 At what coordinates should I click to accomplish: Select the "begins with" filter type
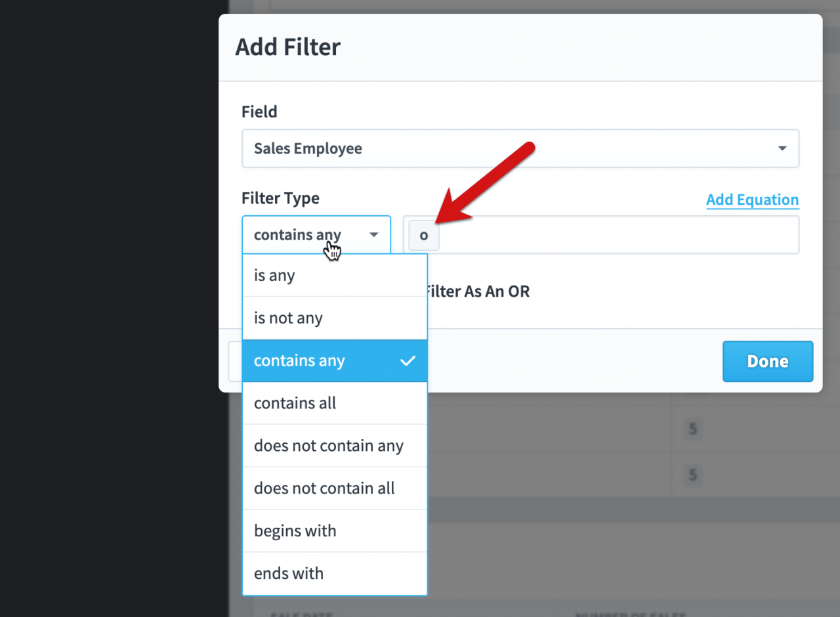pyautogui.click(x=295, y=530)
